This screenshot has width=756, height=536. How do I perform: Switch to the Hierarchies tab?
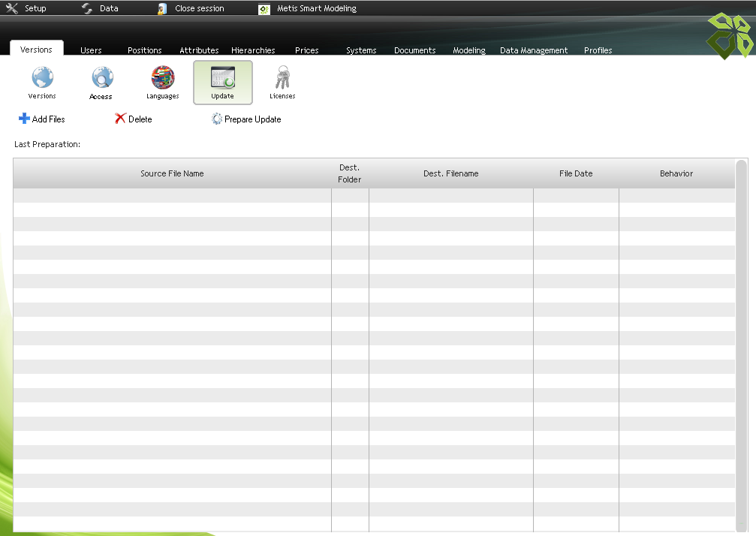click(253, 50)
